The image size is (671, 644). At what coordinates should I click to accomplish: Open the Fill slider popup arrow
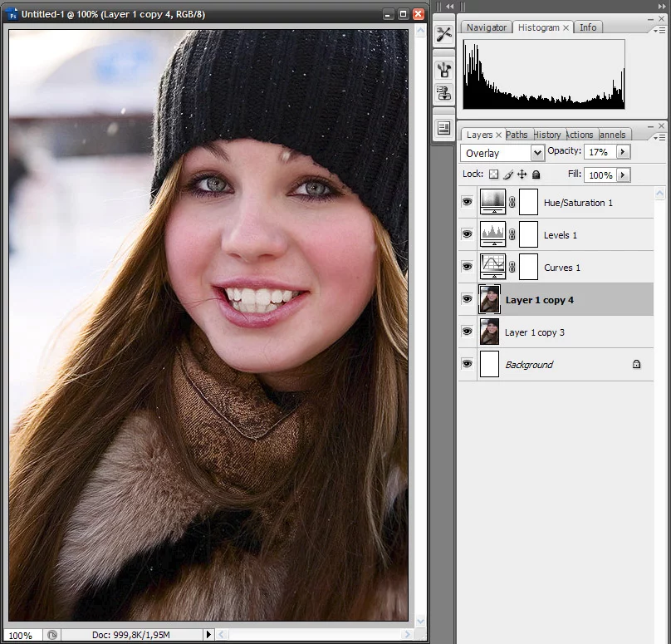pos(623,175)
